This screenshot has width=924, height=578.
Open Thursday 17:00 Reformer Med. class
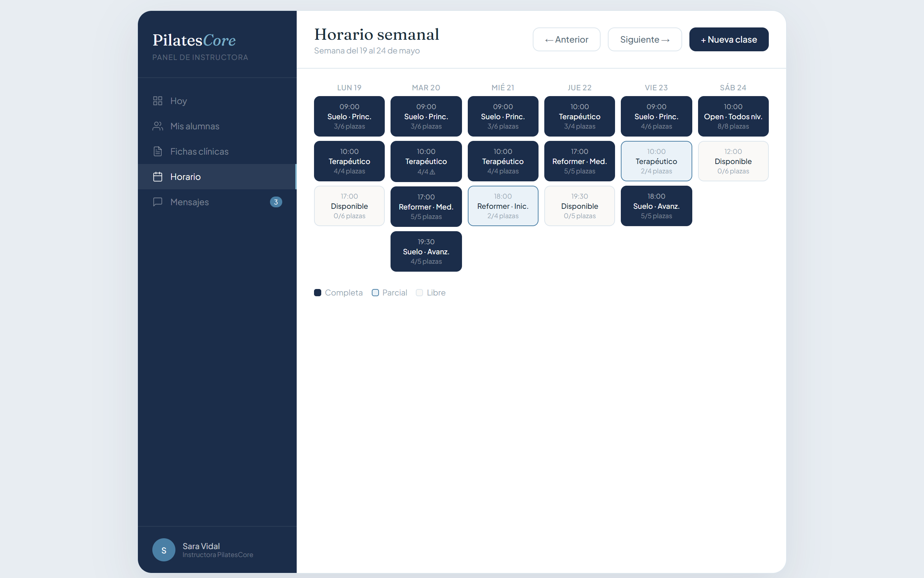pos(580,161)
